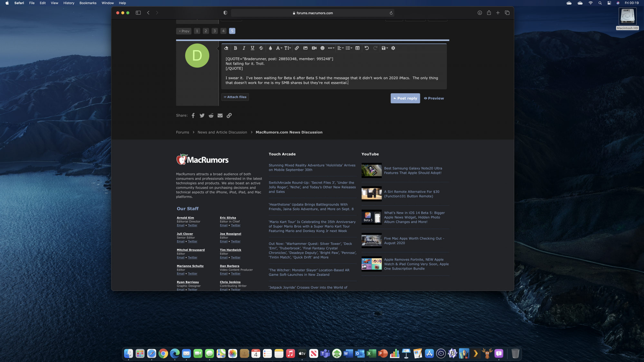
Task: Open iOS 14 Beta 5 video thumbnail
Action: coord(372,217)
